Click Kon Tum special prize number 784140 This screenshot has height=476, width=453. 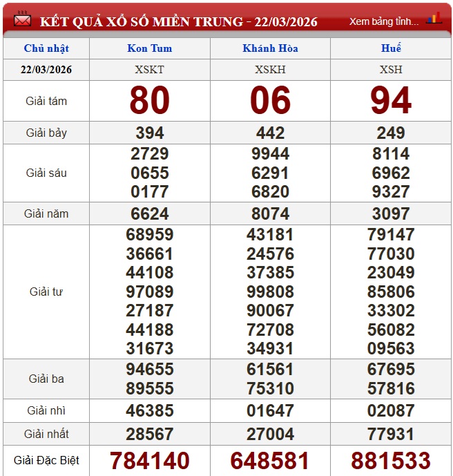pyautogui.click(x=150, y=461)
